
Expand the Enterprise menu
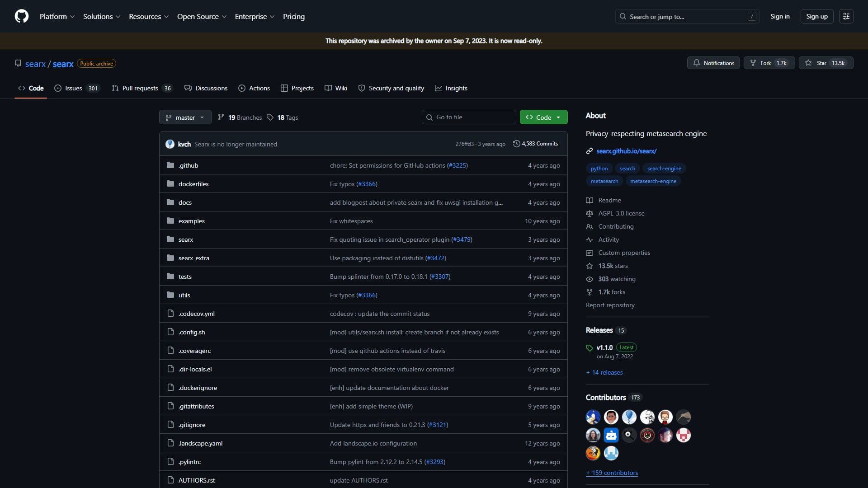(x=255, y=16)
